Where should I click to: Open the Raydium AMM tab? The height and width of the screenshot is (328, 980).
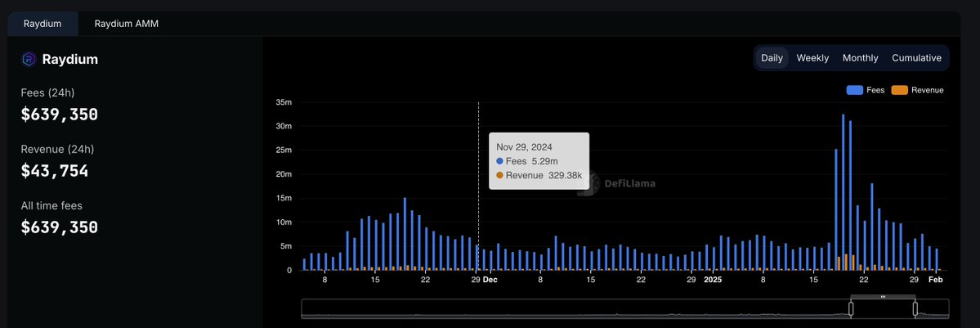coord(126,24)
